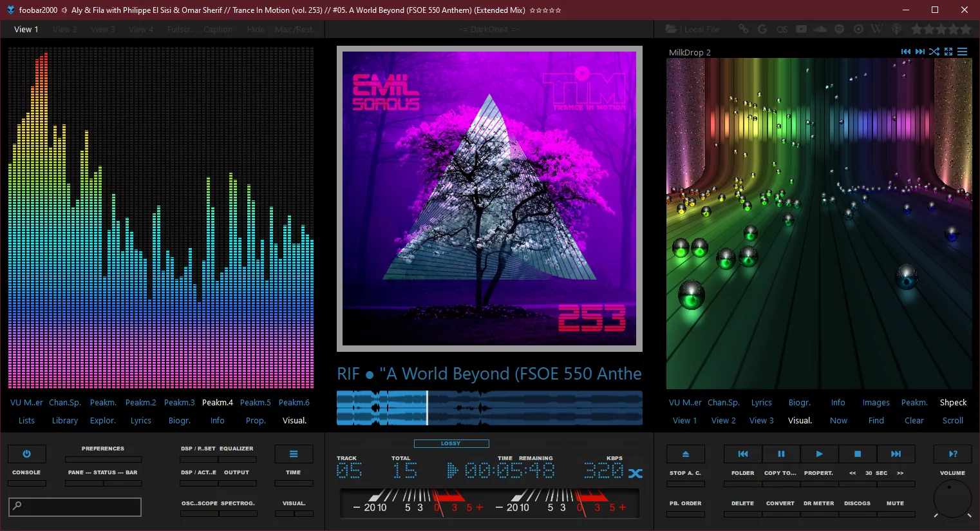This screenshot has width=980, height=531.
Task: Toggle Caption in the top bar
Action: [218, 29]
